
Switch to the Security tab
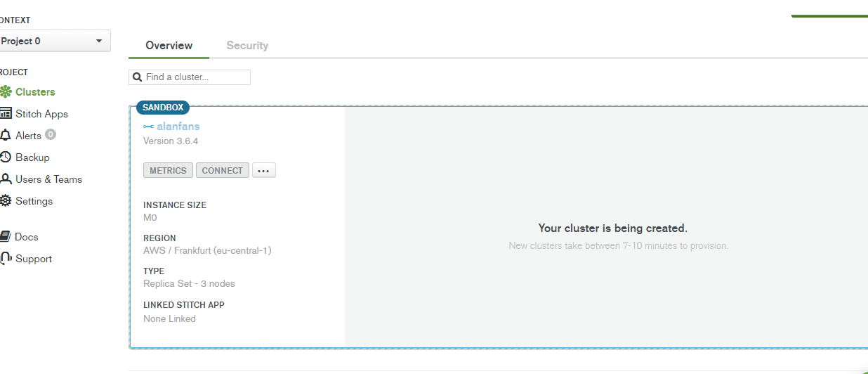click(x=247, y=46)
